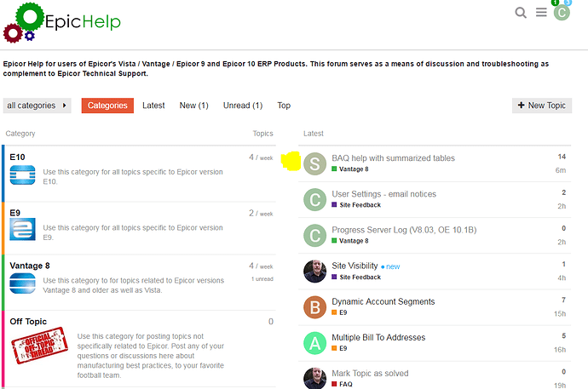Click the E10 category icon
This screenshot has height=389, width=588.
pos(22,174)
